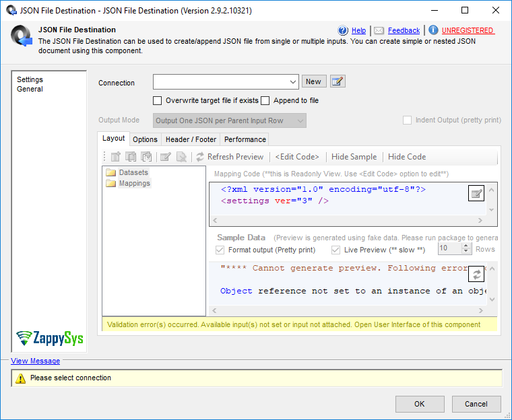This screenshot has width=512, height=420.
Task: Click the 'Please select connection' message
Action: click(x=71, y=378)
